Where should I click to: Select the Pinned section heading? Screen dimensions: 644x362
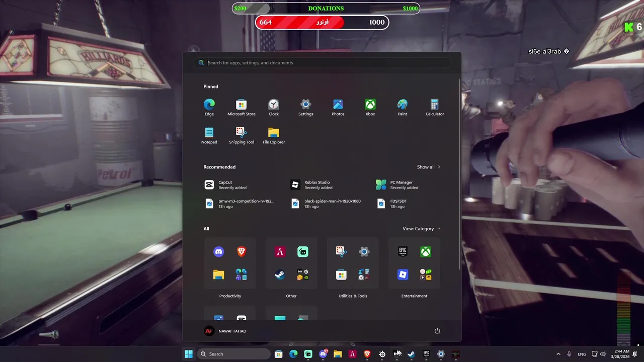[211, 86]
